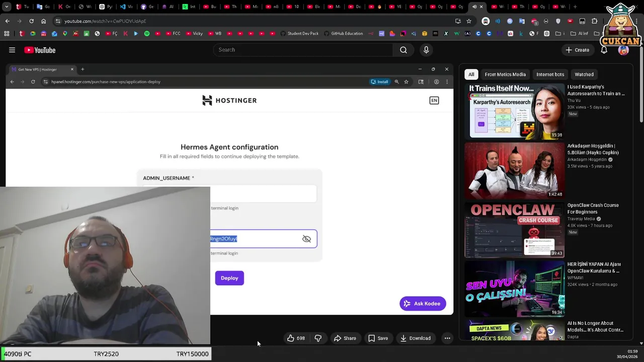Open Ask Kodee assistant

(423, 304)
